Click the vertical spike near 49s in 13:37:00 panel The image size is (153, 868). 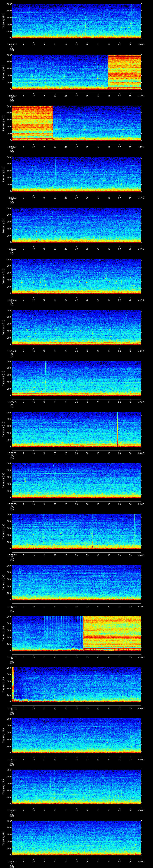coord(117,429)
